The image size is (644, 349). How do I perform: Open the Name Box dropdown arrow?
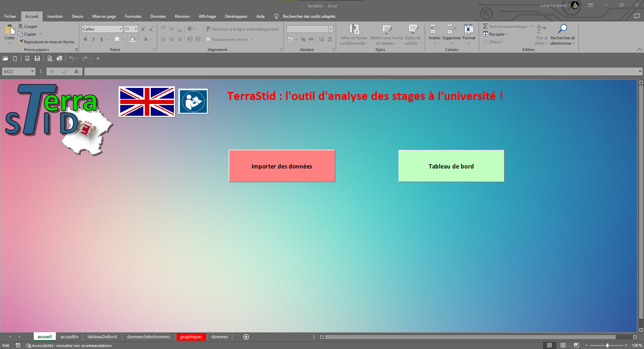(x=32, y=71)
